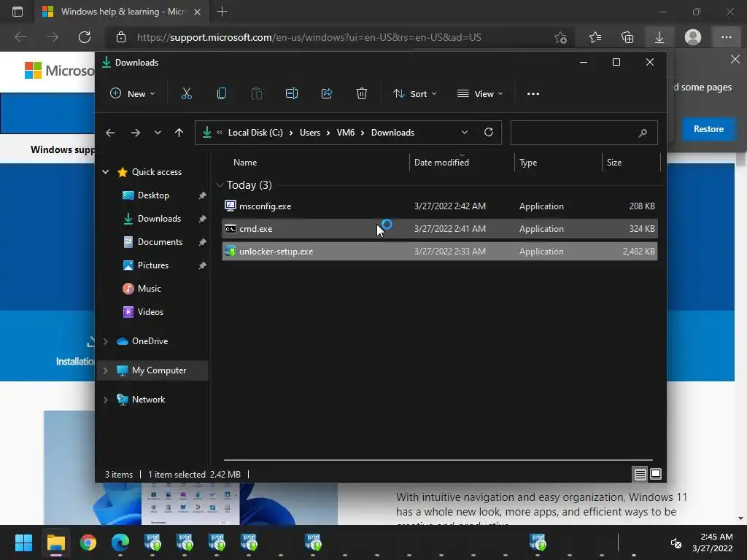Open Edge Favorites star-list icon
Screen dimensions: 747x560
pos(595,37)
